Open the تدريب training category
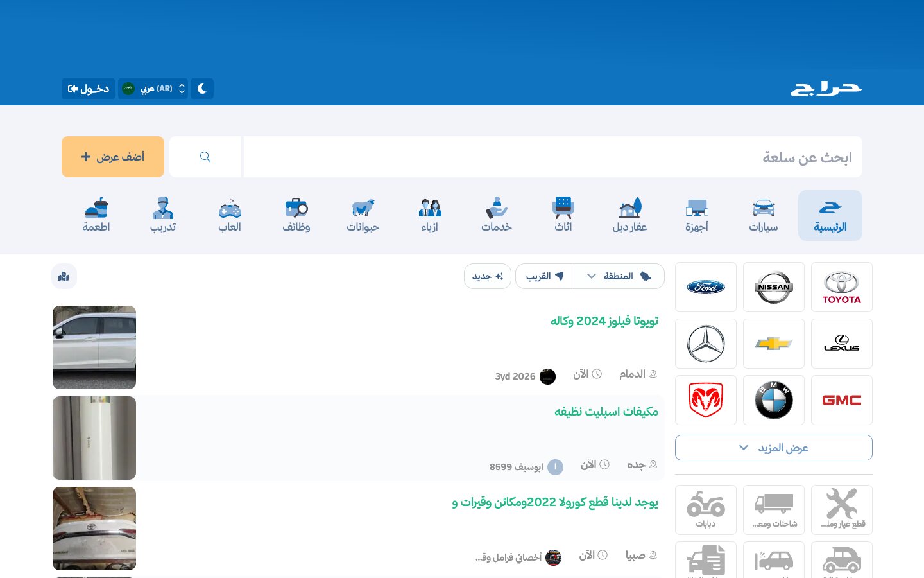This screenshot has width=924, height=578. click(x=163, y=216)
